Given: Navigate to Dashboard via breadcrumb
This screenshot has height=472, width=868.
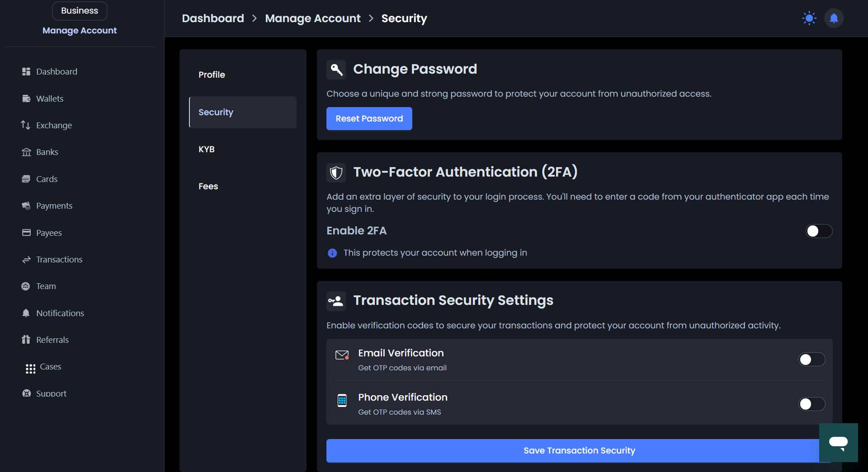Looking at the screenshot, I should 212,18.
